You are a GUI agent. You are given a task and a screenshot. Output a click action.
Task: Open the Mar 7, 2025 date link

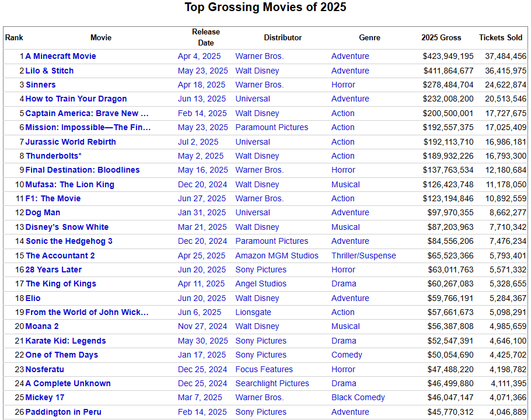click(x=200, y=398)
